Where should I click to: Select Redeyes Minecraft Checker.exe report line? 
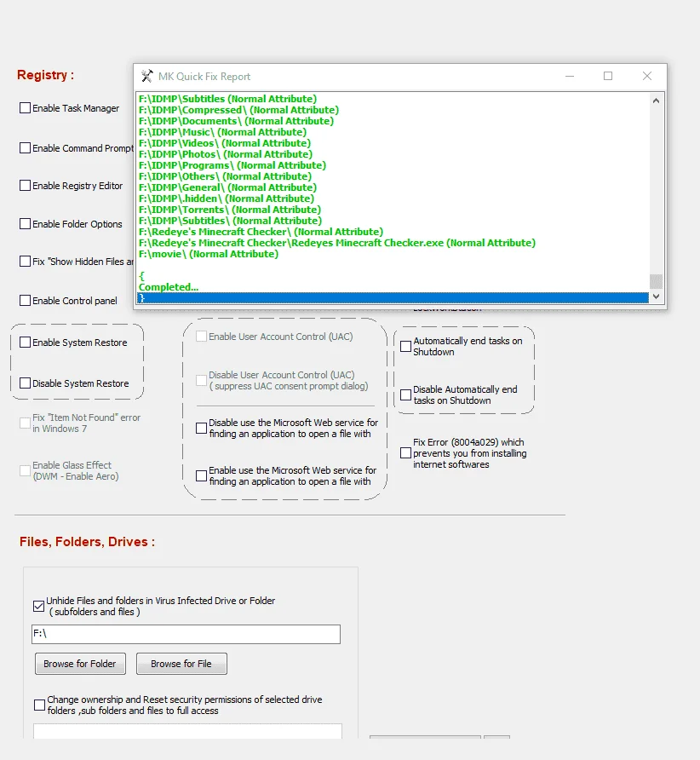pyautogui.click(x=337, y=243)
